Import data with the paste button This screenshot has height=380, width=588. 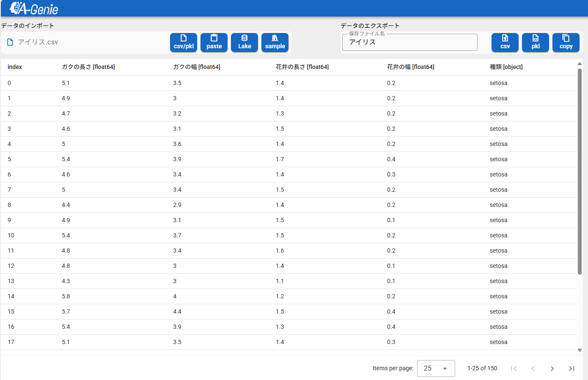(214, 42)
